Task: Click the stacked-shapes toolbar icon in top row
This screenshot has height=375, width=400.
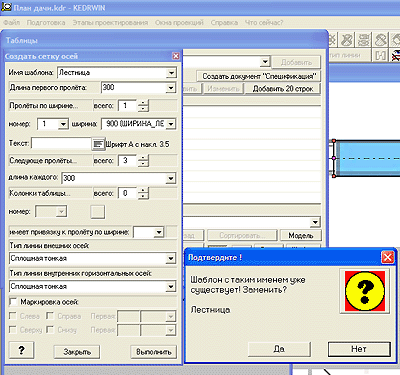Action: 364,40
